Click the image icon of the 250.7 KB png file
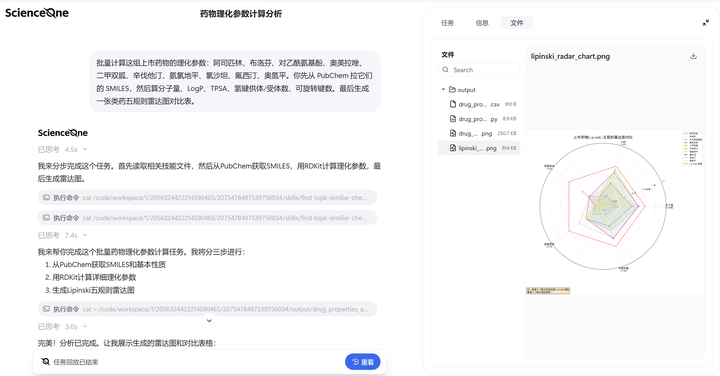Viewport: 720px width, 376px height. click(453, 133)
